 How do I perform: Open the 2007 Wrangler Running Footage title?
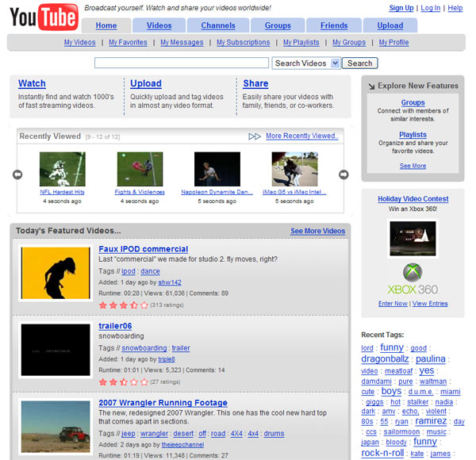pyautogui.click(x=163, y=403)
